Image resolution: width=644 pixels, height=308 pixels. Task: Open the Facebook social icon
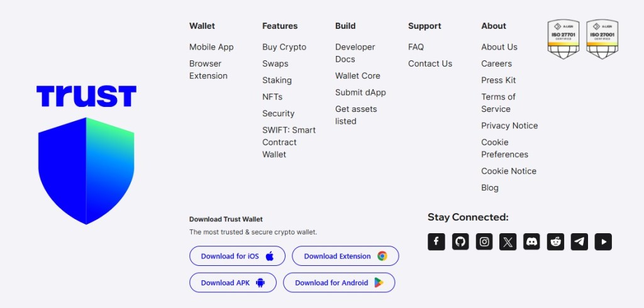point(436,241)
